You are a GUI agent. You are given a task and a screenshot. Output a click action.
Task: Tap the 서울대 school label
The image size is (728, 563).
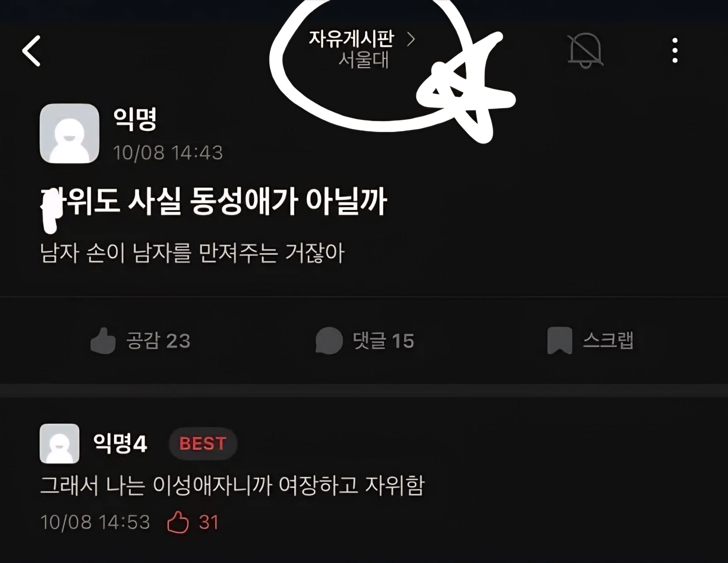(x=363, y=60)
